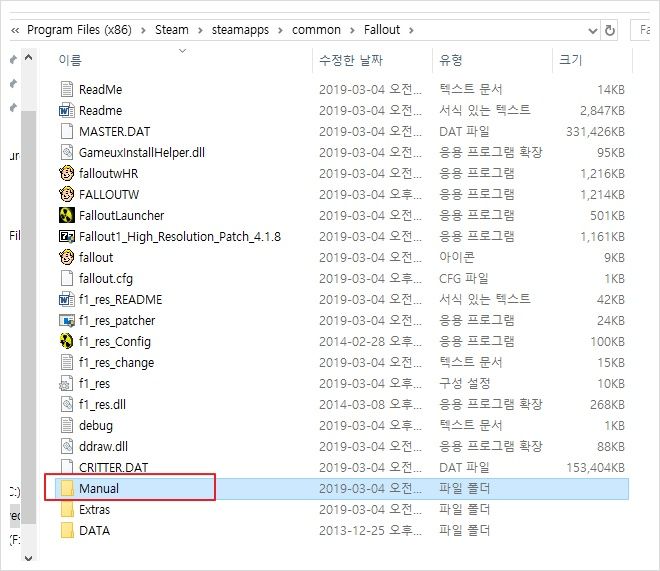Open the DATA folder icon
This screenshot has height=571, width=660.
67,531
